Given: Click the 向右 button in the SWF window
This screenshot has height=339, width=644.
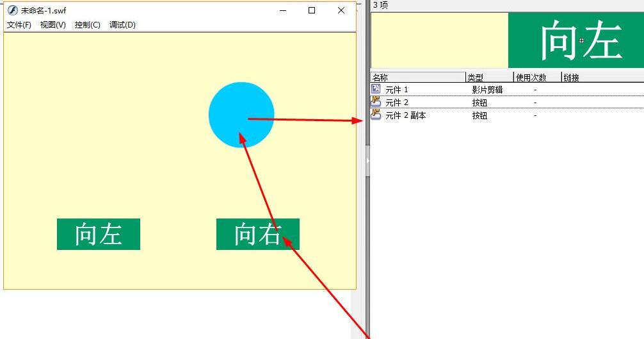Looking at the screenshot, I should tap(258, 234).
